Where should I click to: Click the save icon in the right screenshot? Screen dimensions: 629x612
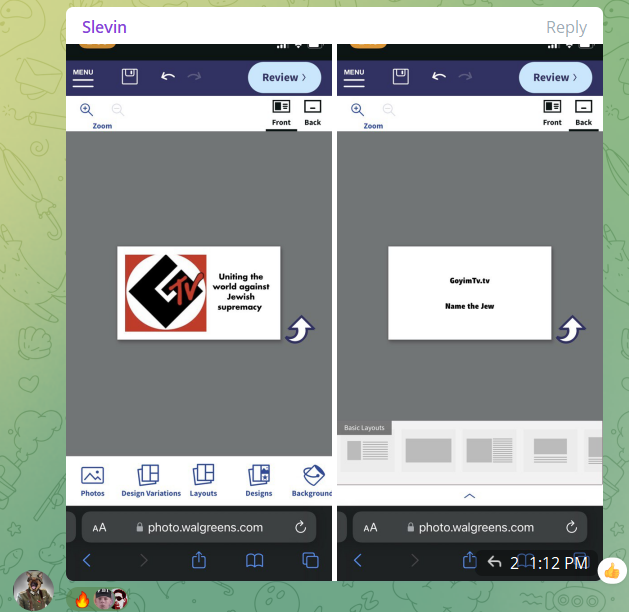401,76
